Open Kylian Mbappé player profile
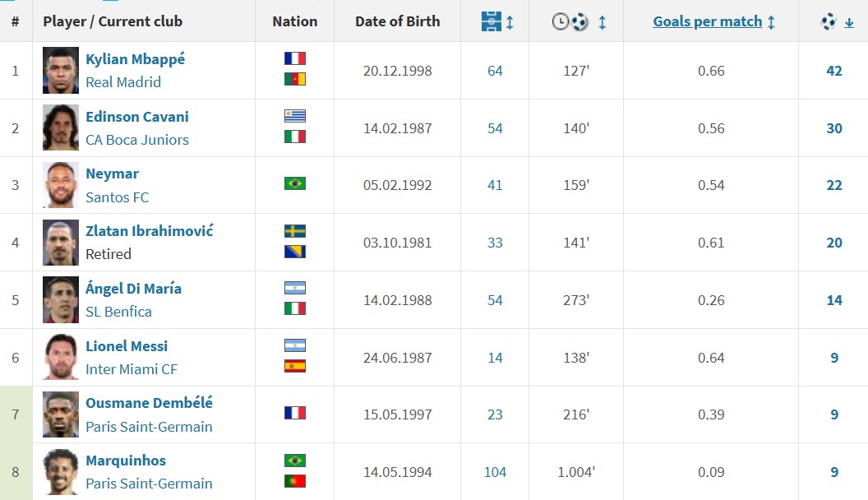The width and height of the screenshot is (868, 500). [135, 59]
